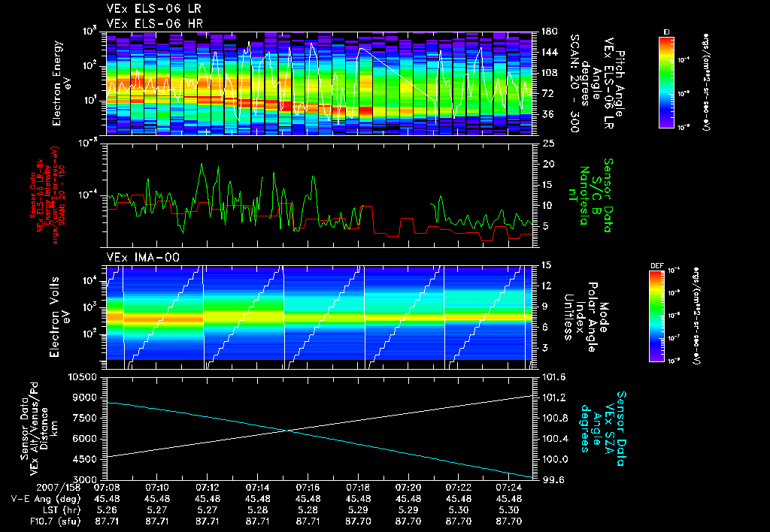The image size is (770, 532).
Task: Click the VEx IMA-00 panel title
Action: click(143, 257)
